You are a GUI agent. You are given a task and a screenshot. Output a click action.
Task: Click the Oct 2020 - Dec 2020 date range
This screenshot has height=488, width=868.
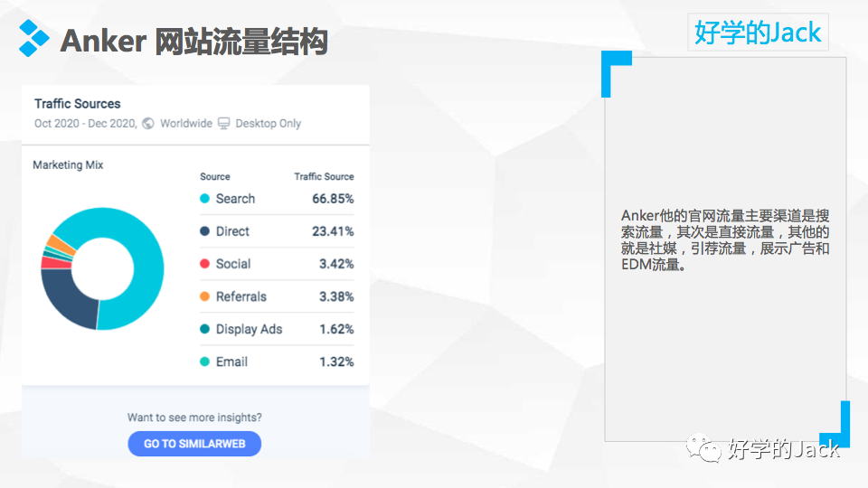click(86, 124)
